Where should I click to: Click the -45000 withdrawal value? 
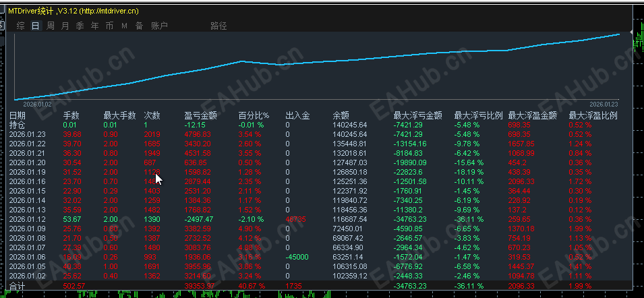(x=297, y=257)
